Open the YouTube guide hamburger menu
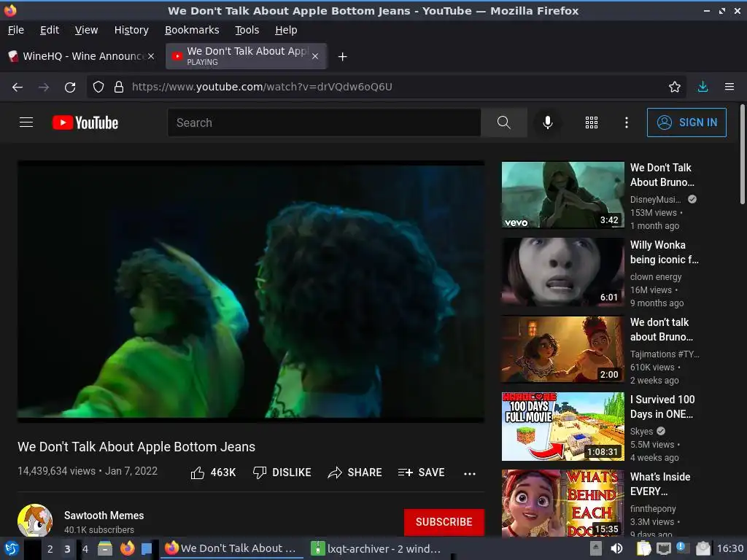The height and width of the screenshot is (560, 747). coord(26,122)
